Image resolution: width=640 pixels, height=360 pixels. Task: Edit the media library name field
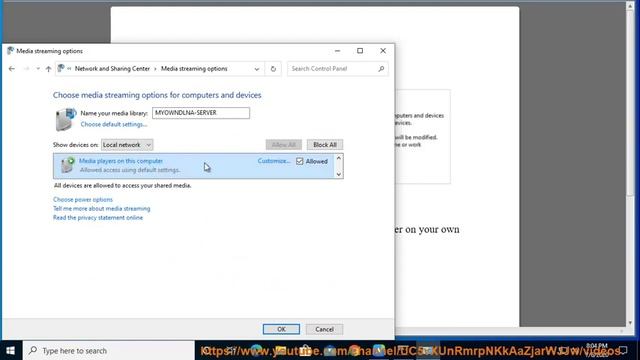point(201,113)
